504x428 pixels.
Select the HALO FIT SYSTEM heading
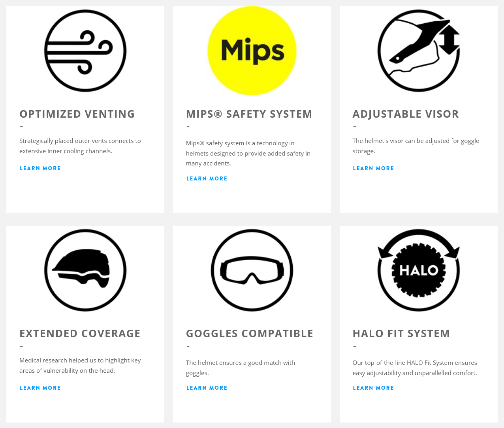coord(401,334)
